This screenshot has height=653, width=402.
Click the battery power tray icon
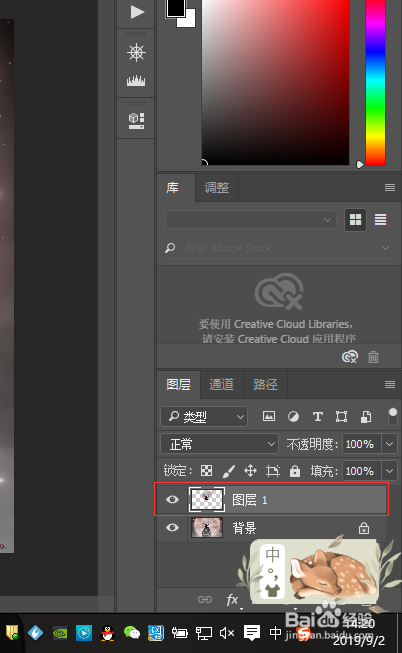click(x=180, y=633)
